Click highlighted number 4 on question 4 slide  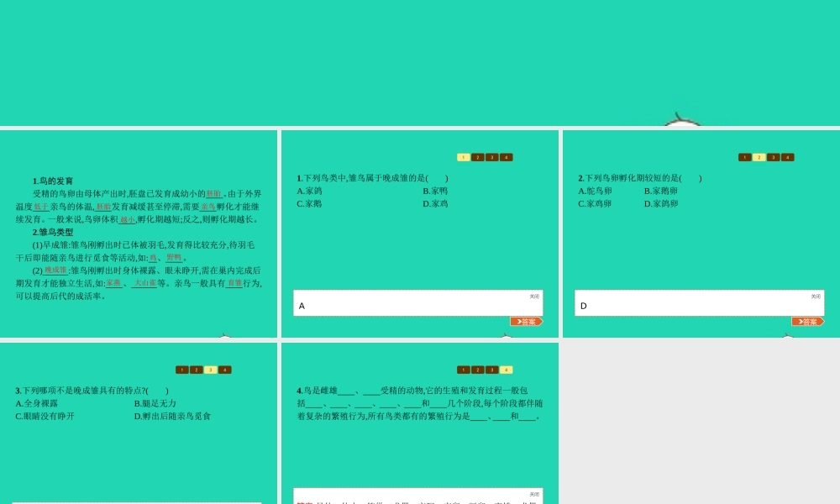tap(507, 370)
